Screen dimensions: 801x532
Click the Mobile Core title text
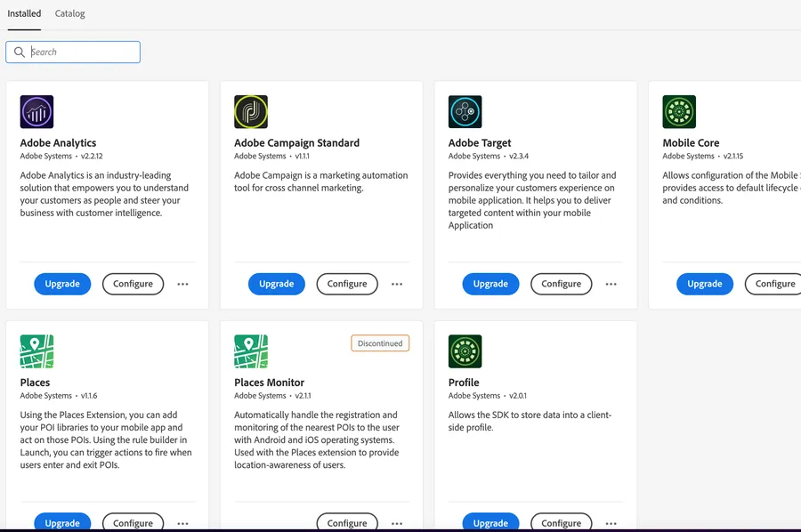coord(691,143)
